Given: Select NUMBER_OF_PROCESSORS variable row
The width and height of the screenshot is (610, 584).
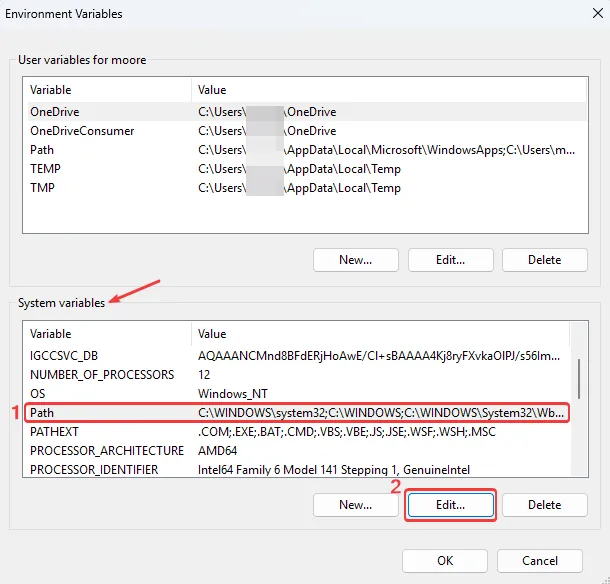Looking at the screenshot, I should tap(300, 374).
